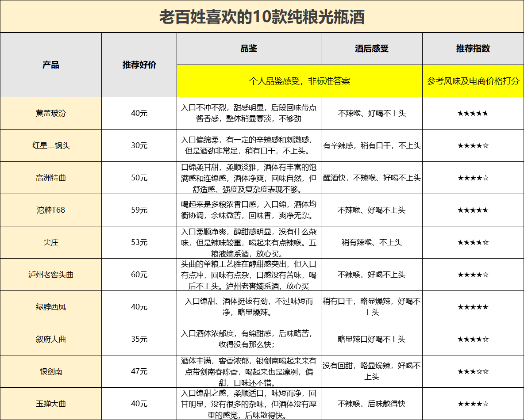This screenshot has width=524, height=420.
Task: Select the 47元 price cell
Action: click(x=139, y=371)
